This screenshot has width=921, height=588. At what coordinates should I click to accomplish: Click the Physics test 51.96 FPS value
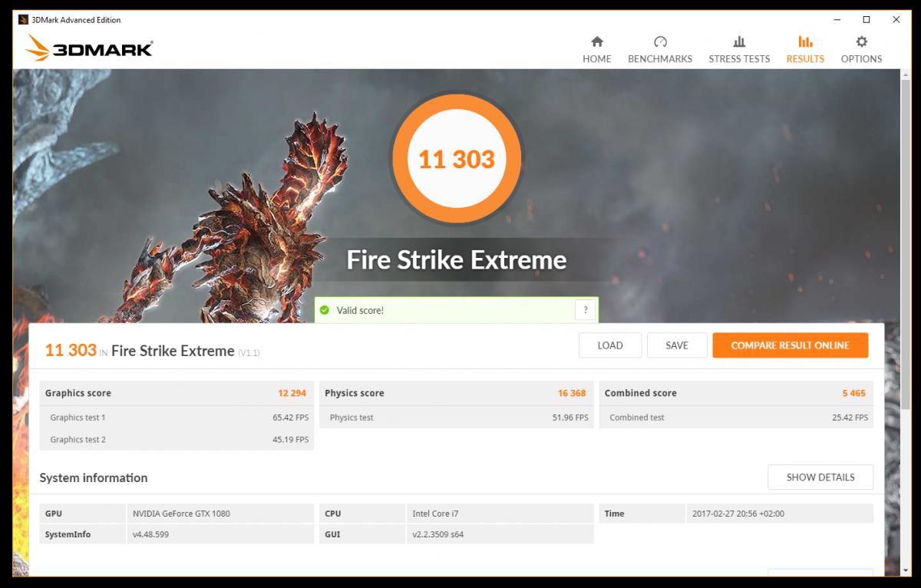(570, 418)
